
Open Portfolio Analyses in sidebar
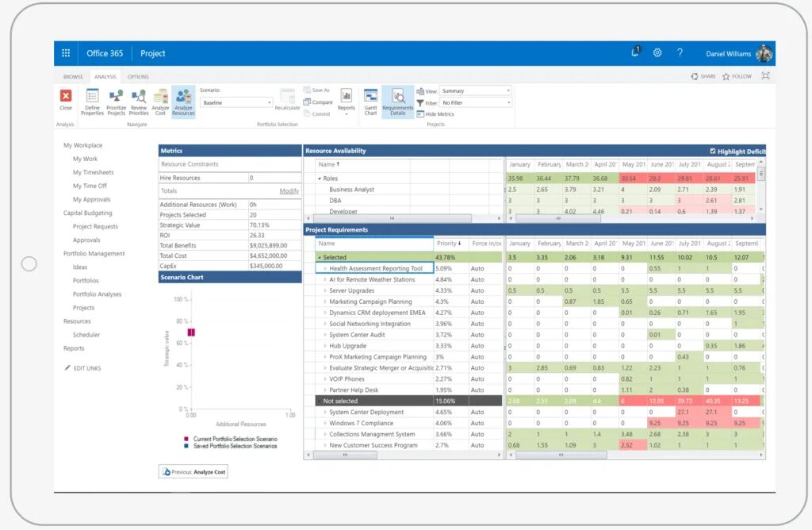(98, 294)
